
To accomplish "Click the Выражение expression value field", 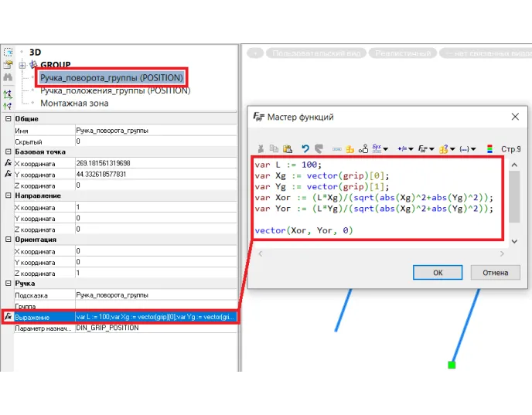I will (155, 317).
